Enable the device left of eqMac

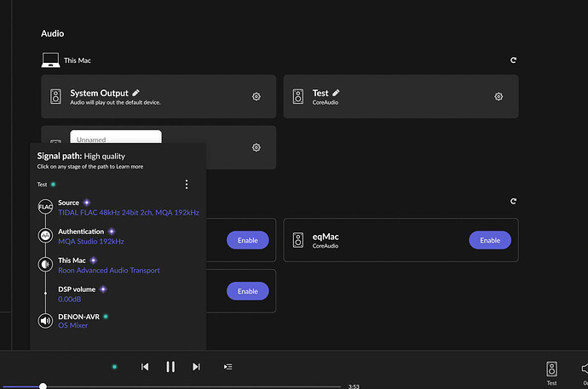coord(247,240)
